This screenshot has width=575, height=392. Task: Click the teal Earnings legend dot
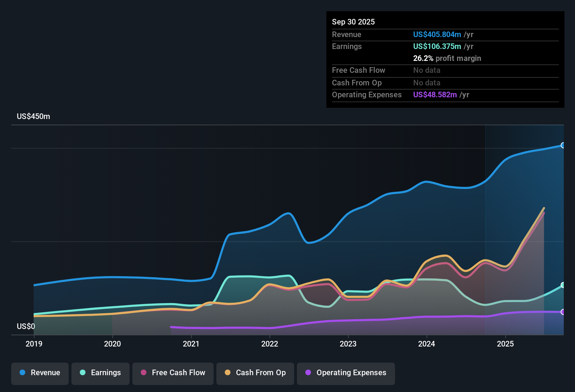(x=82, y=373)
